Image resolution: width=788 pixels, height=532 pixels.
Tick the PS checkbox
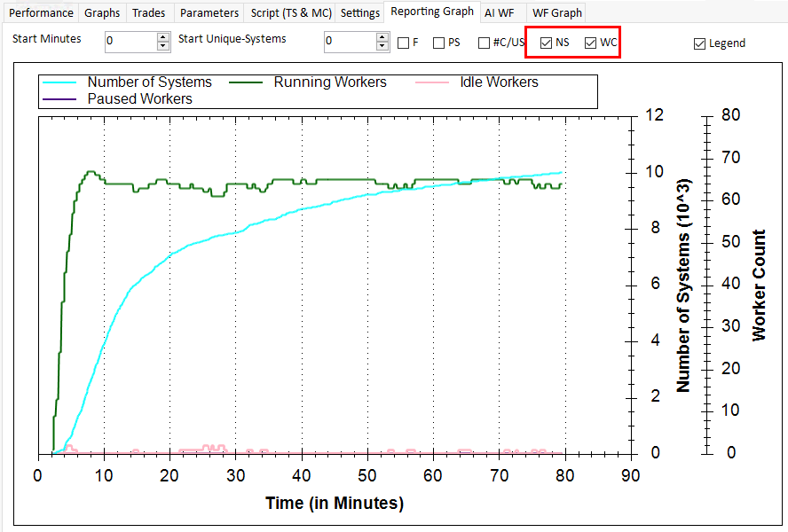pos(439,43)
